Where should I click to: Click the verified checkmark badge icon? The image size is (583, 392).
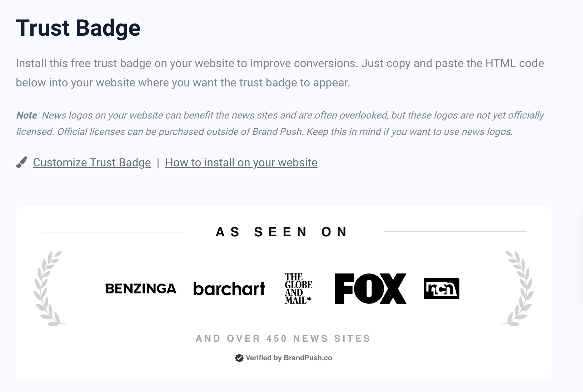click(x=239, y=358)
